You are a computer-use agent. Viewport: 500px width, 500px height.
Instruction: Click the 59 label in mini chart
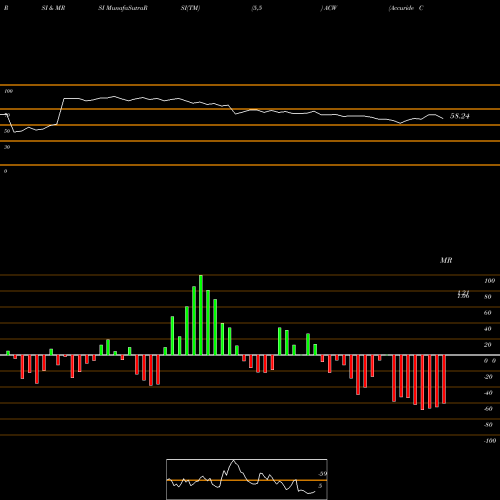[x=323, y=474]
